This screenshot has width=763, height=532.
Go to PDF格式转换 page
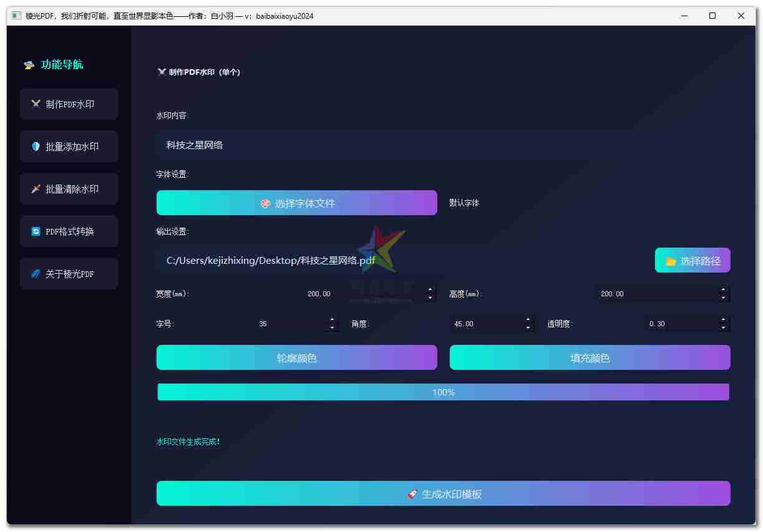click(69, 231)
